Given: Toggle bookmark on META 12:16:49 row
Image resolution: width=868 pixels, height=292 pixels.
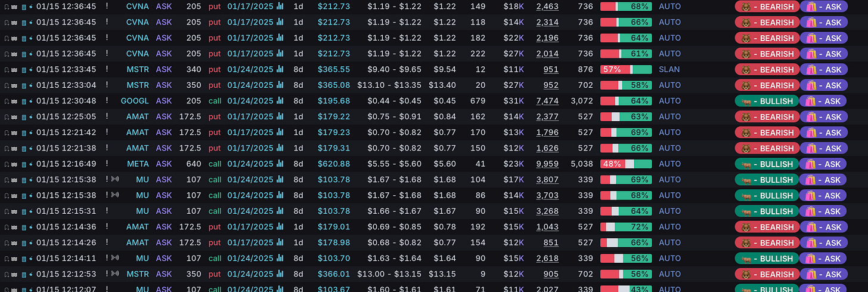Looking at the screenshot, I should [x=7, y=164].
